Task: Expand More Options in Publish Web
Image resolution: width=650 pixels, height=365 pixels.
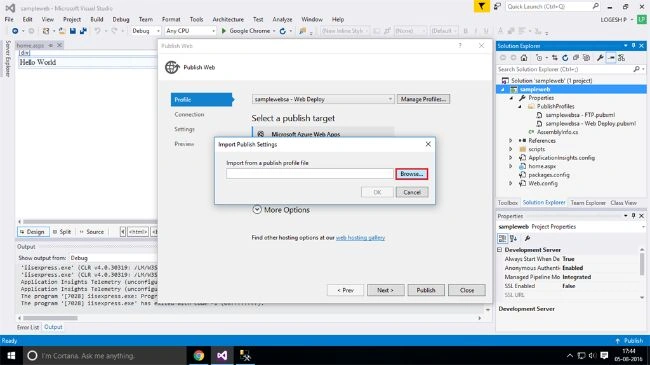Action: pos(281,210)
